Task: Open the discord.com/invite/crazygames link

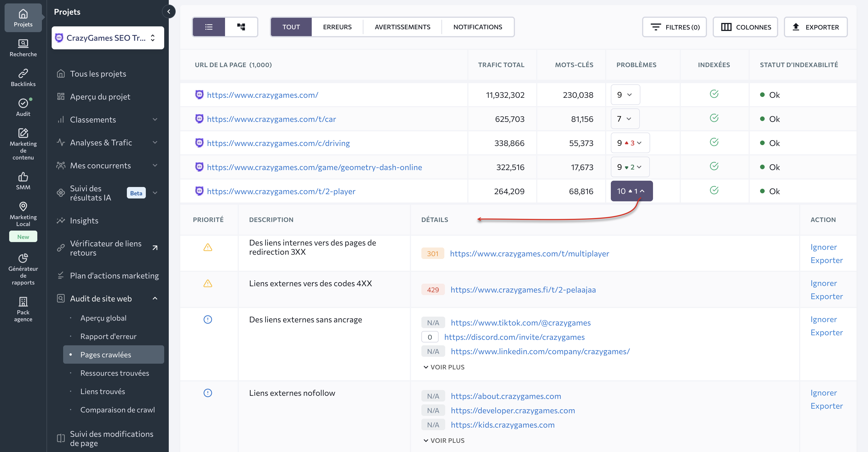Action: 514,337
